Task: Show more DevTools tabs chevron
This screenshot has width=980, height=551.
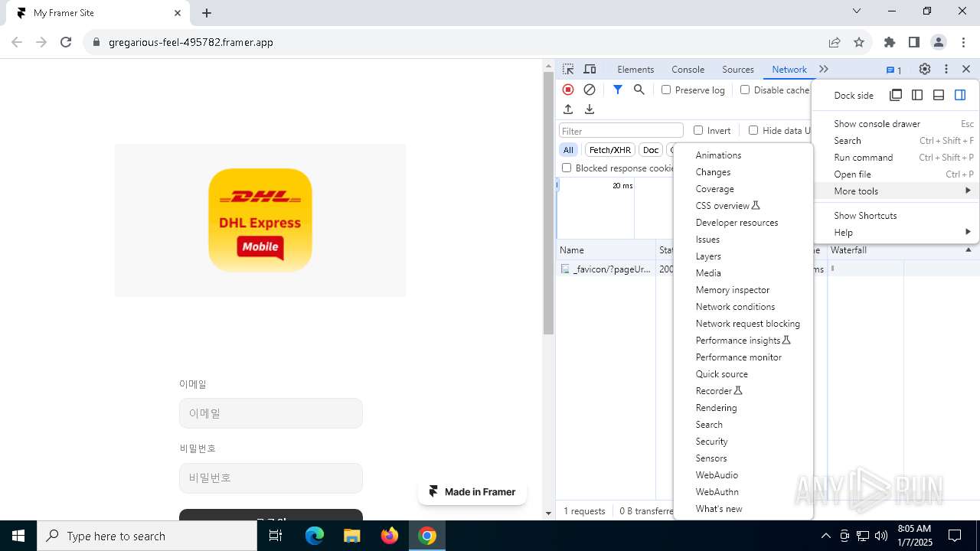Action: pyautogui.click(x=824, y=69)
